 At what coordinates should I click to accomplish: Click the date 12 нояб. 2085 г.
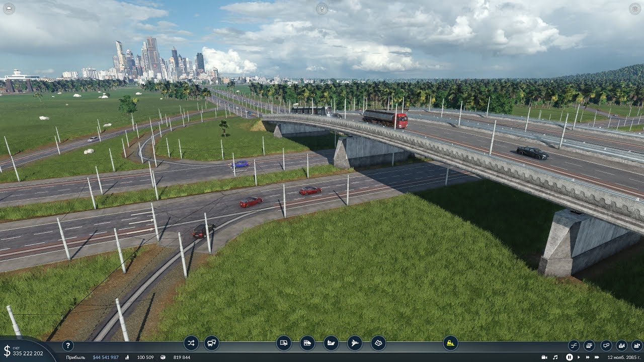click(624, 357)
